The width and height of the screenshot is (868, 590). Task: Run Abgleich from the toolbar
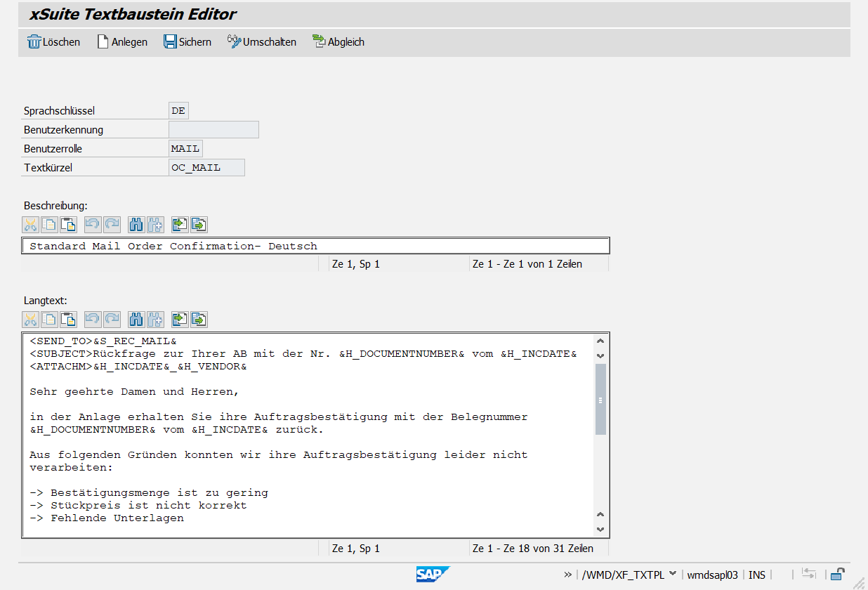(338, 42)
